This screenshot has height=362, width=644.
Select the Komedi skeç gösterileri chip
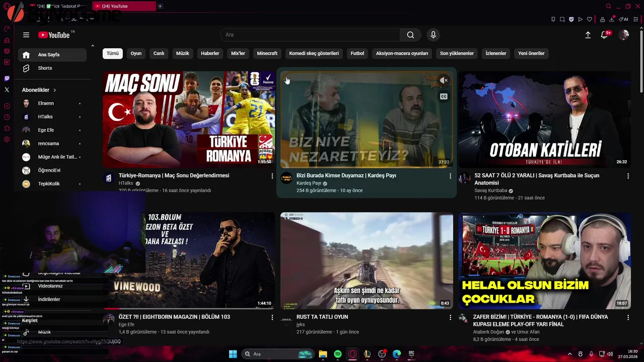314,53
